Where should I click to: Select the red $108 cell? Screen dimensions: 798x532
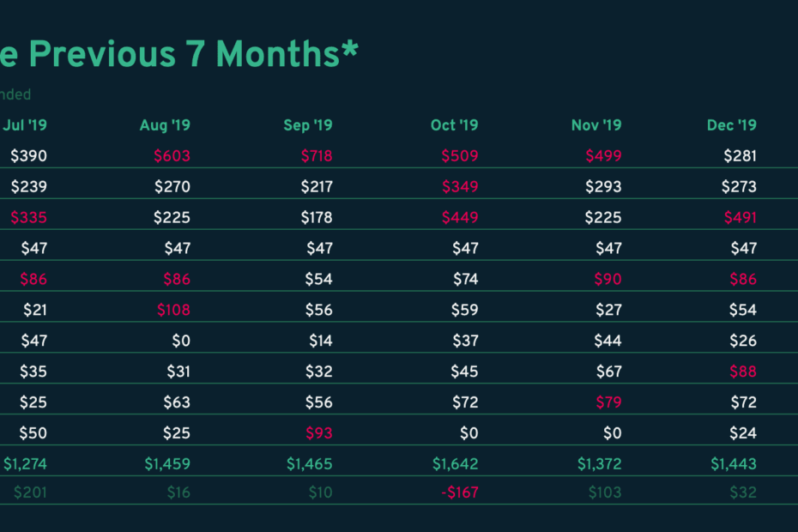173,310
